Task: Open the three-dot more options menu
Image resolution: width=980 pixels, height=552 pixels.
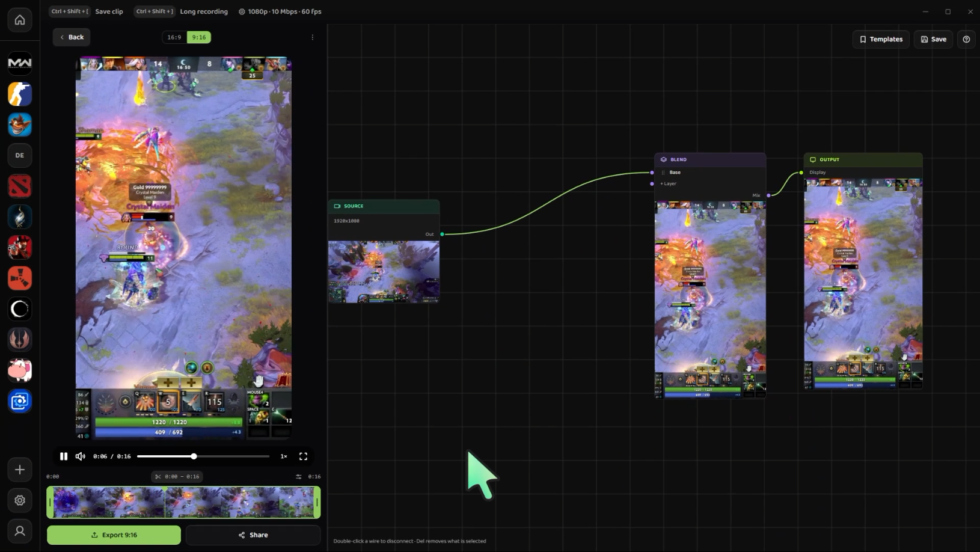Action: tap(313, 37)
